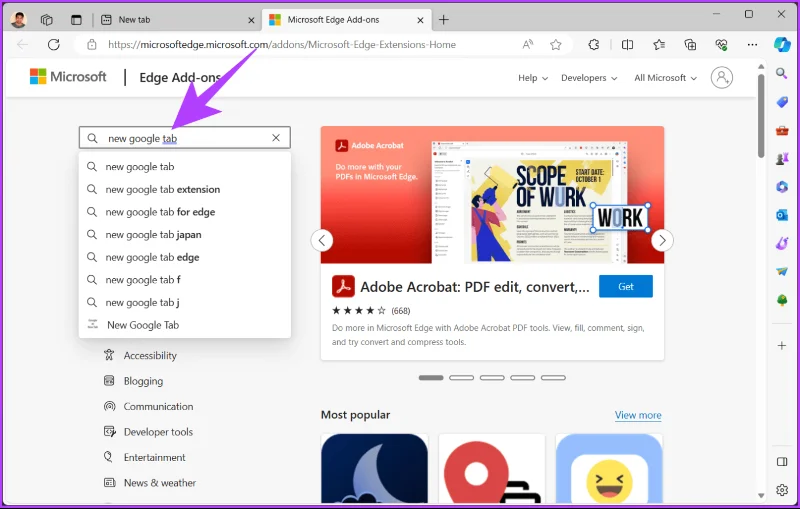Click the add-ons search input field

click(x=185, y=138)
